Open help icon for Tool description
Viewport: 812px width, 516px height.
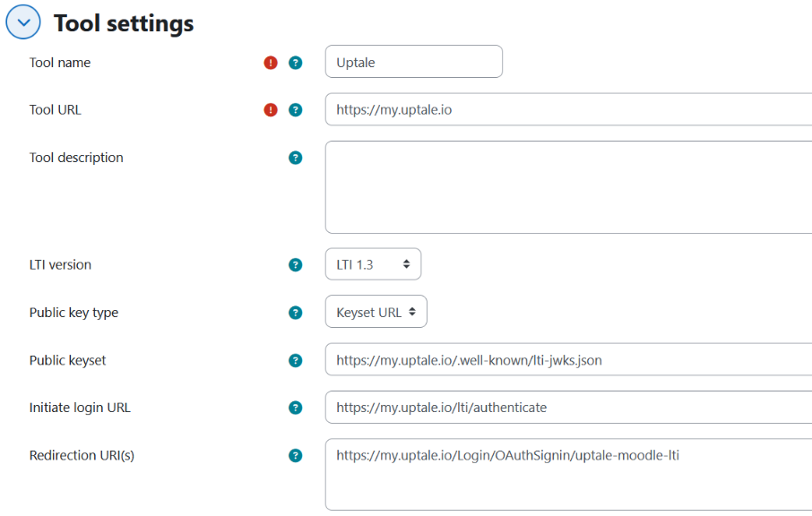(295, 158)
